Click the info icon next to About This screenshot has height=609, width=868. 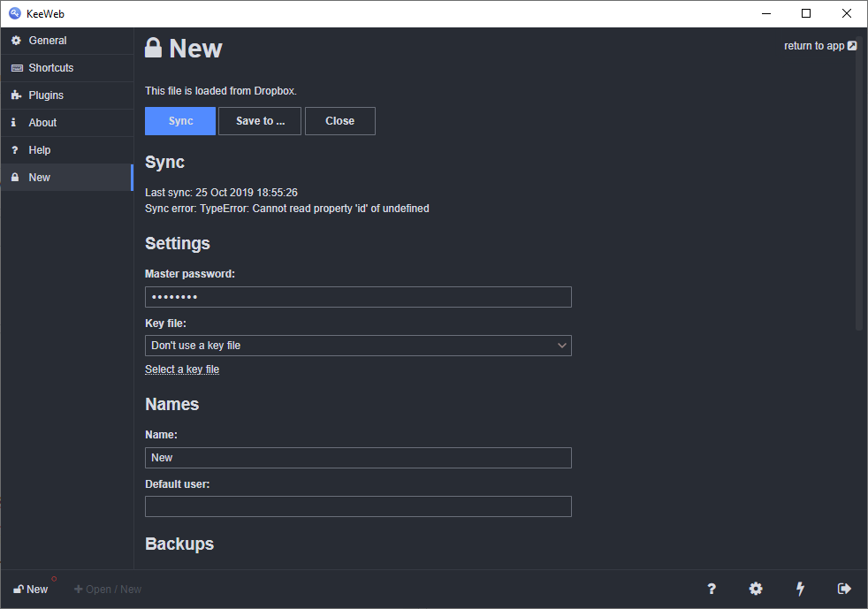(16, 122)
